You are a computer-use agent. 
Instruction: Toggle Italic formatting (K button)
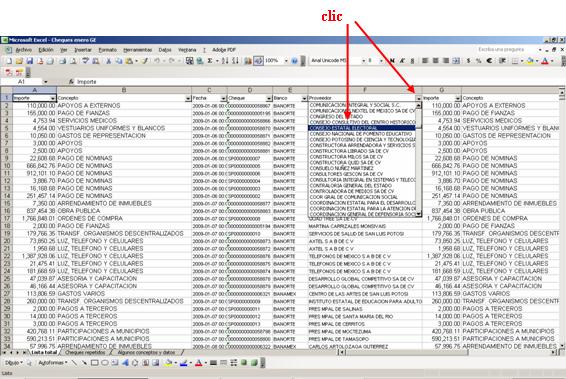(402, 61)
